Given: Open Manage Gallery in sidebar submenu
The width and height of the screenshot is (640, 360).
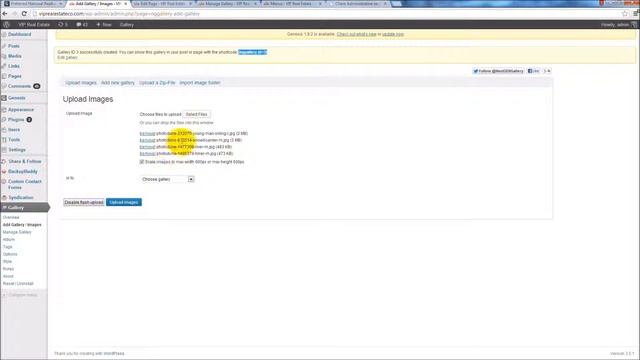Looking at the screenshot, I should (x=17, y=232).
